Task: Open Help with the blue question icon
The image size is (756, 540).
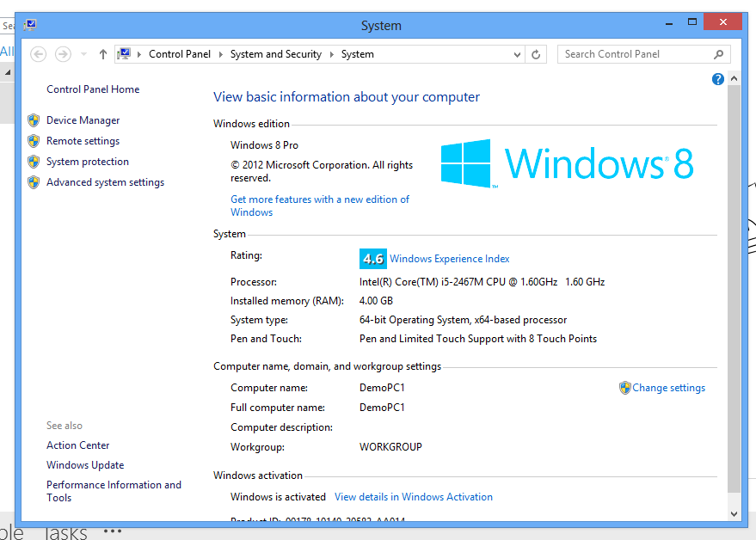Action: [717, 79]
